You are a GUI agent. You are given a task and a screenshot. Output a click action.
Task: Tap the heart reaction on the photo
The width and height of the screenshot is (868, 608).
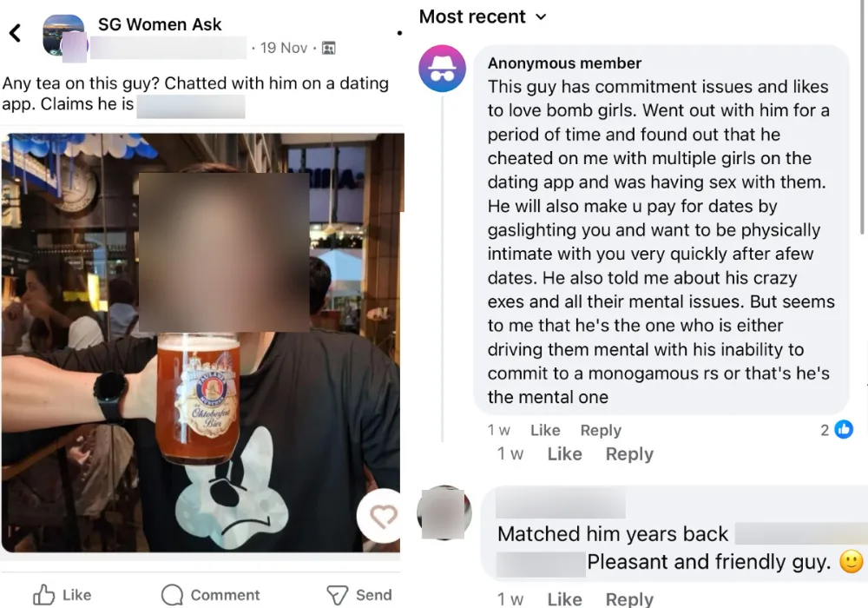[x=382, y=516]
